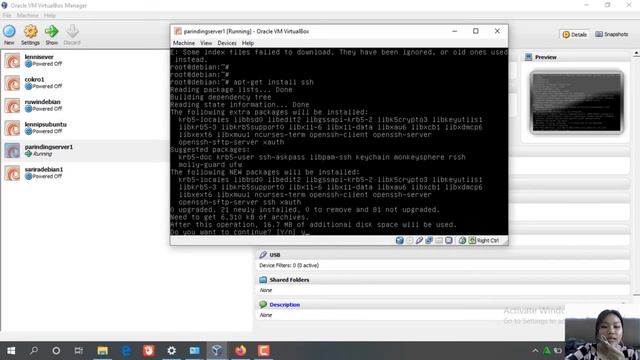Screen dimensions: 640x360
Task: Click the display status icon
Action: pyautogui.click(x=449, y=240)
